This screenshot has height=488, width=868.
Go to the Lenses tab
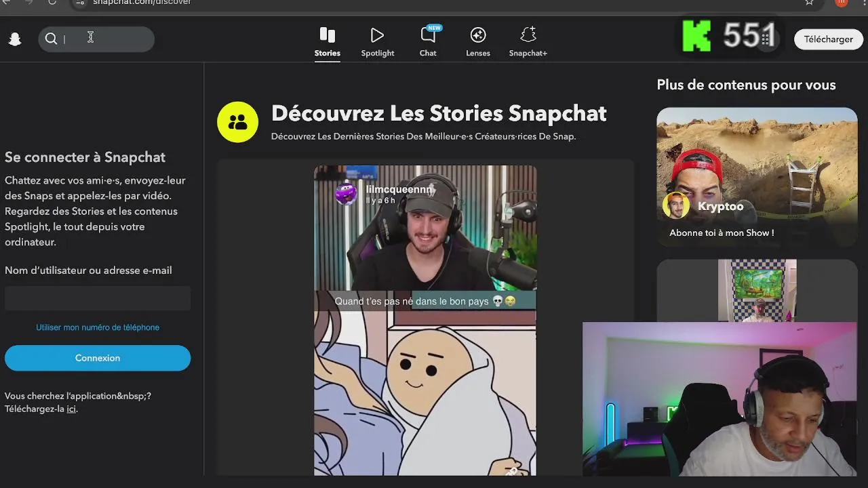click(x=478, y=42)
